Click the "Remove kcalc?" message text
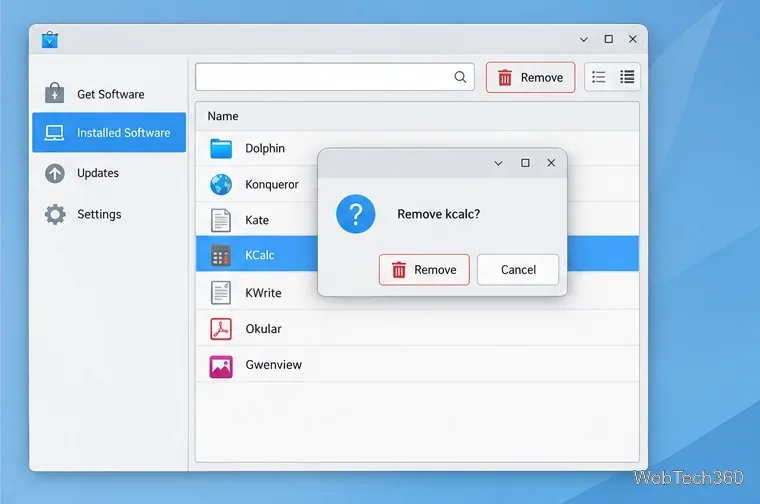Screen dimensions: 760x504 pos(438,214)
